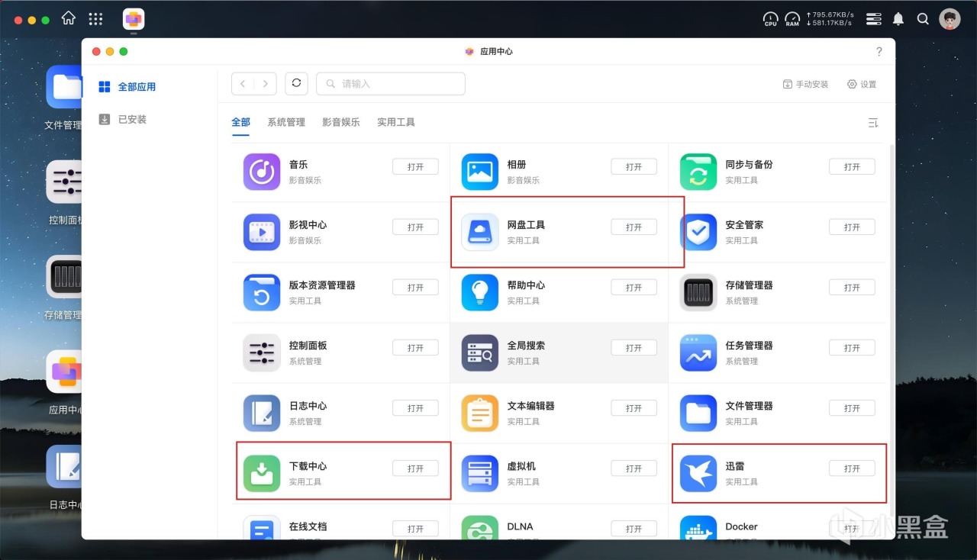Click the CPU usage gauge
The image size is (977, 560).
pos(771,19)
